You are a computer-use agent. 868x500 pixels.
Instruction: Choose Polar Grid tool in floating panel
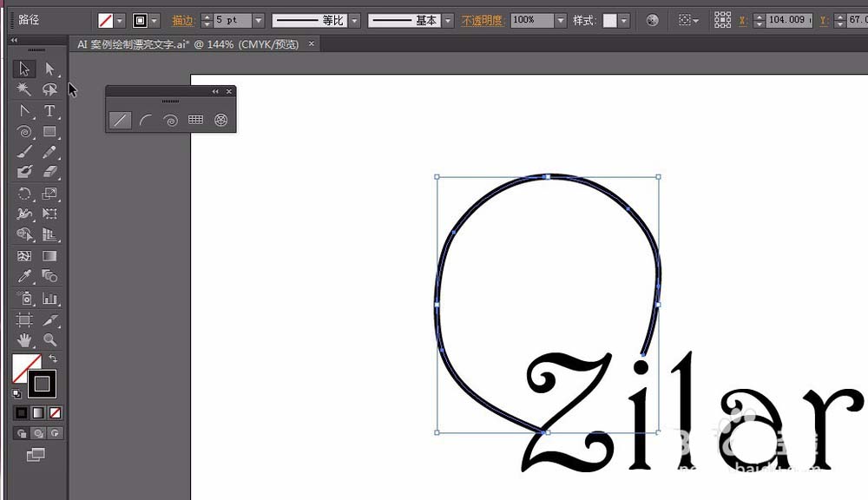pos(220,120)
